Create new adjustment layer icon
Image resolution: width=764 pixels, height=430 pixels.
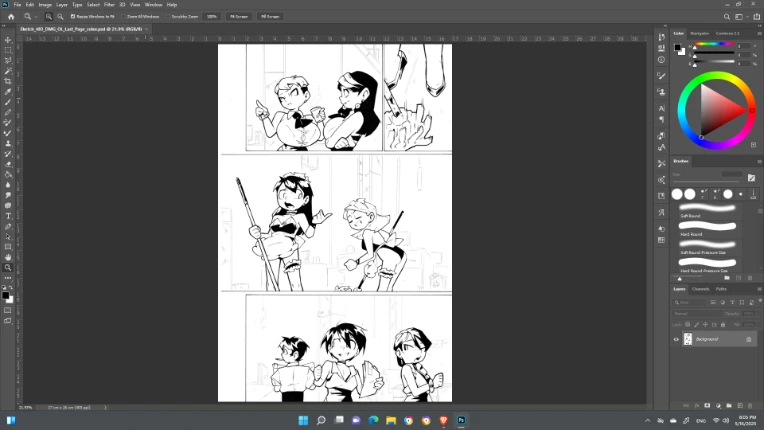(718, 405)
